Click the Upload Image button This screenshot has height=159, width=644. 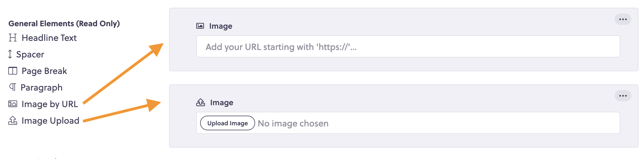tap(227, 123)
